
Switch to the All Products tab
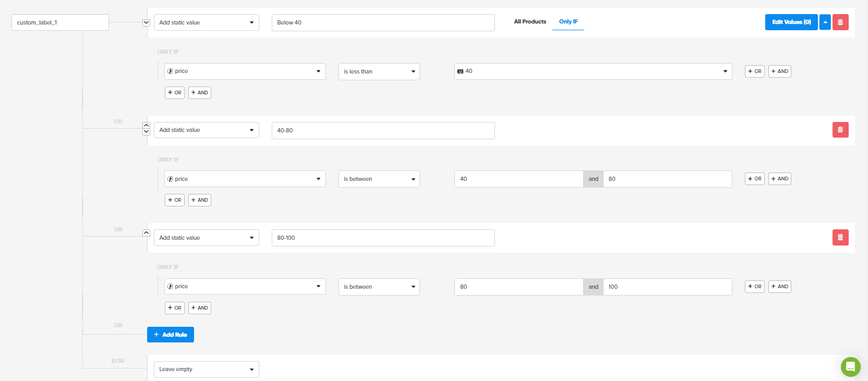click(x=530, y=22)
